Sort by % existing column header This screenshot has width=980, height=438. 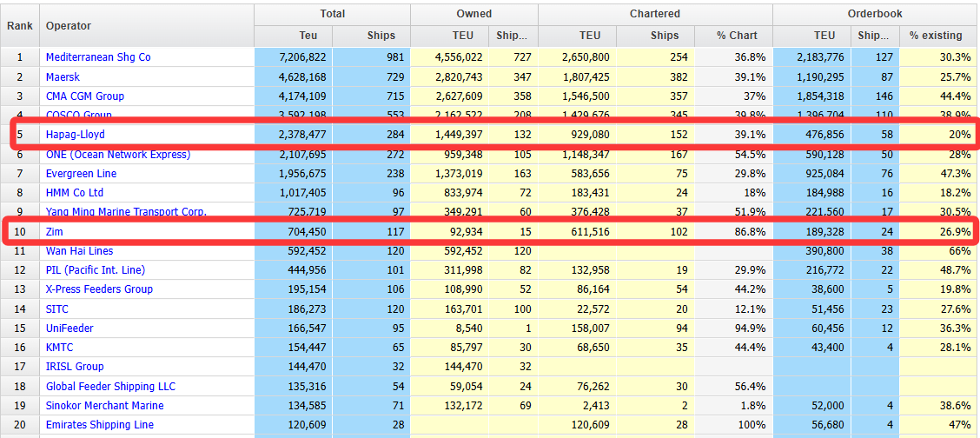pyautogui.click(x=936, y=36)
